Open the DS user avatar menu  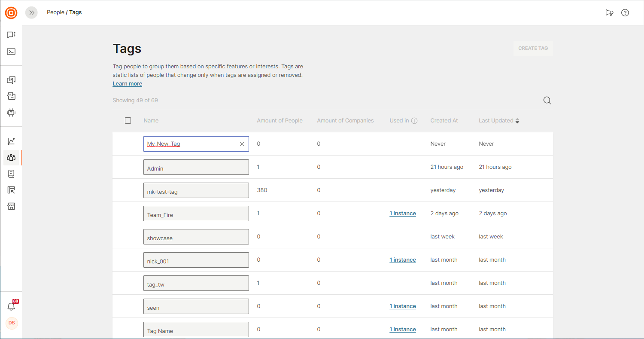pyautogui.click(x=12, y=323)
